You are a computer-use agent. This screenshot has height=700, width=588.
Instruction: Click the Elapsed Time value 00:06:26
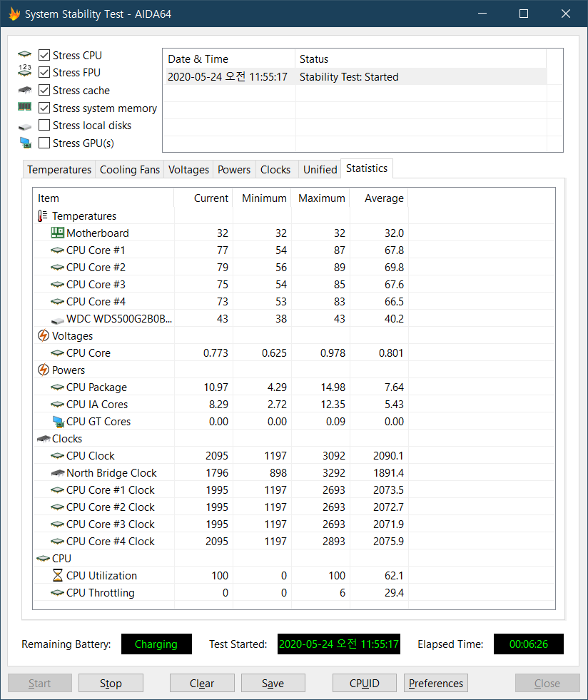[529, 644]
